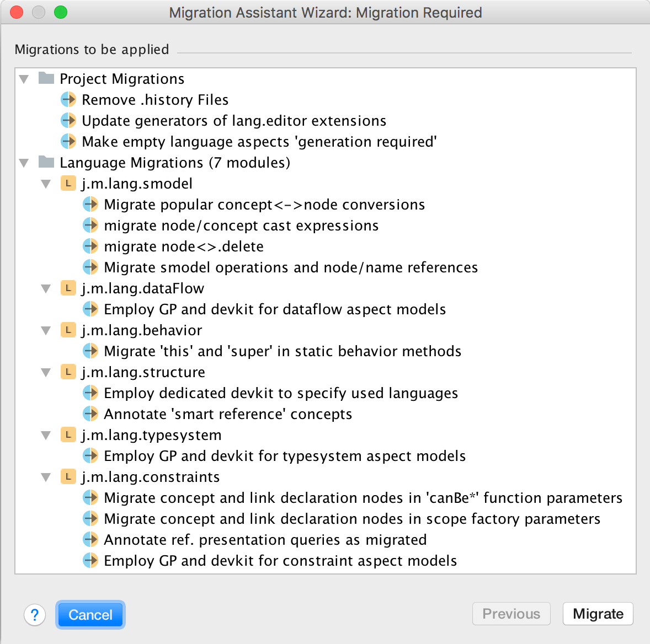Click the language icon for j.m.lang.dataFlow
Image resolution: width=650 pixels, height=644 pixels.
pyautogui.click(x=67, y=288)
